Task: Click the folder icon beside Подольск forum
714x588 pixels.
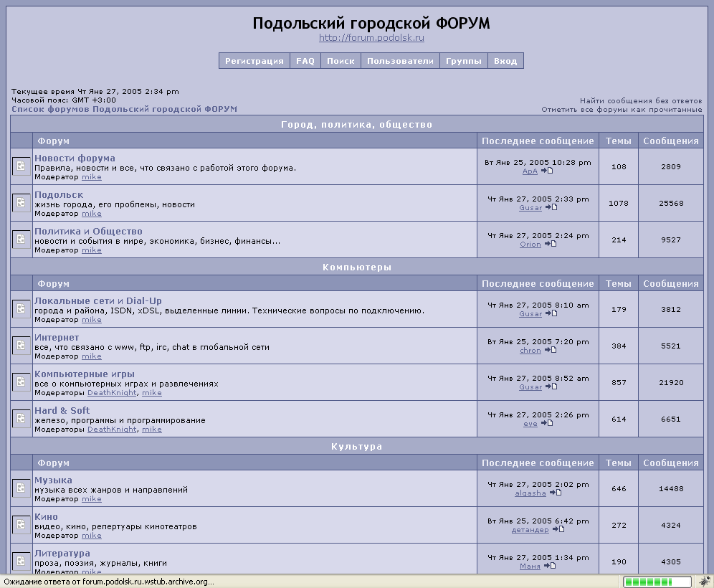Action: point(22,203)
